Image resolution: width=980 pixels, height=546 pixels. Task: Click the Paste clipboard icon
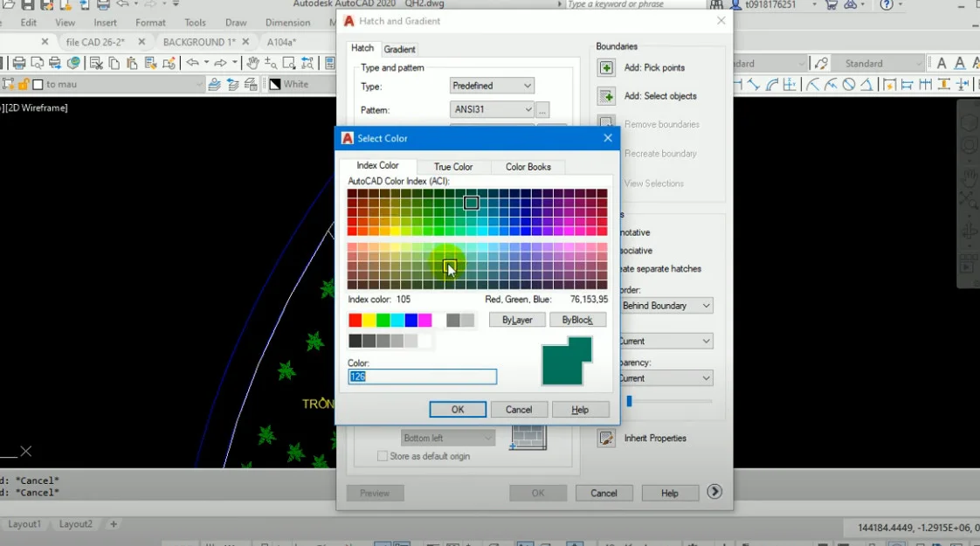click(x=132, y=63)
